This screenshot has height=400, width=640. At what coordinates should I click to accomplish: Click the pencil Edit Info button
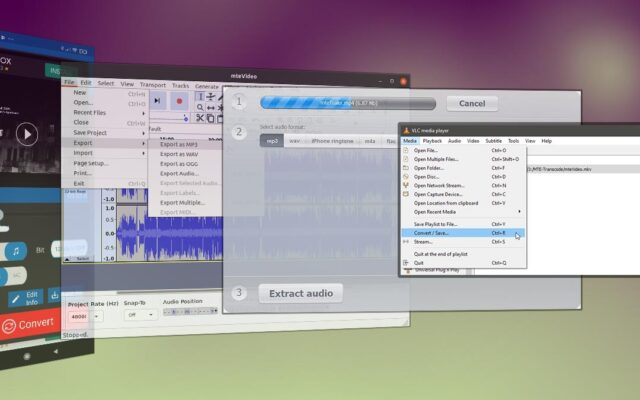click(25, 299)
